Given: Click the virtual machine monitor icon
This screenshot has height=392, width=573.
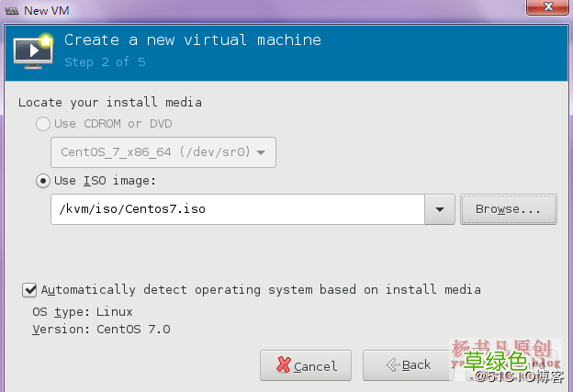Looking at the screenshot, I should coord(32,52).
